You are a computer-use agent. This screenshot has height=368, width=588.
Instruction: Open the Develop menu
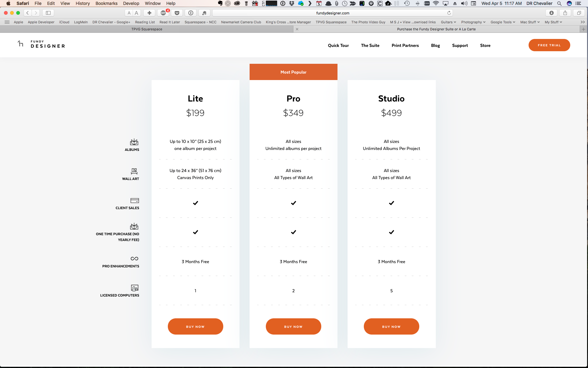[x=131, y=3]
